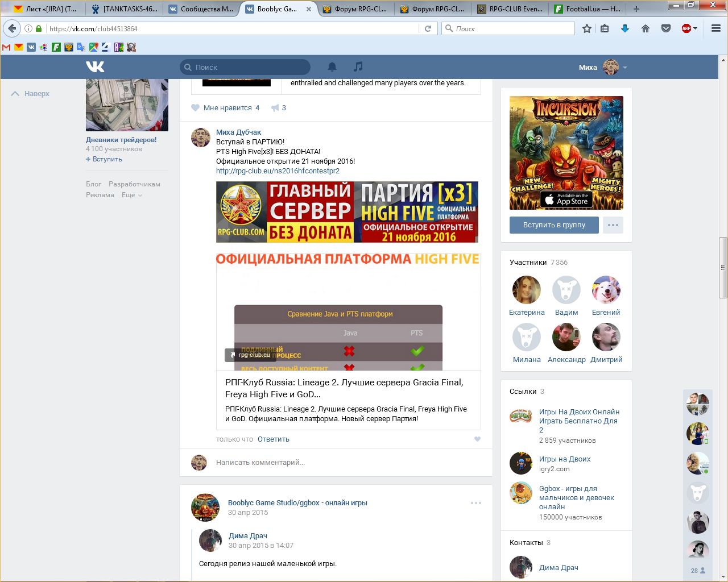Screen dimensions: 728x582
Task: Click the page reload icon
Action: point(428,28)
